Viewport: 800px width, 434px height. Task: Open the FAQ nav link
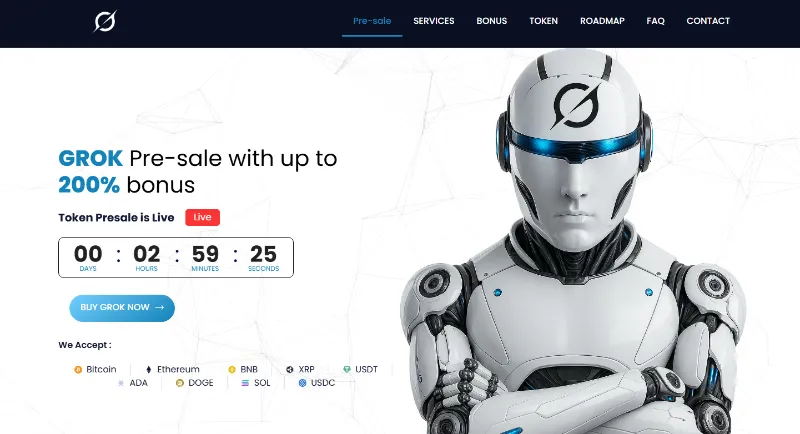tap(656, 21)
